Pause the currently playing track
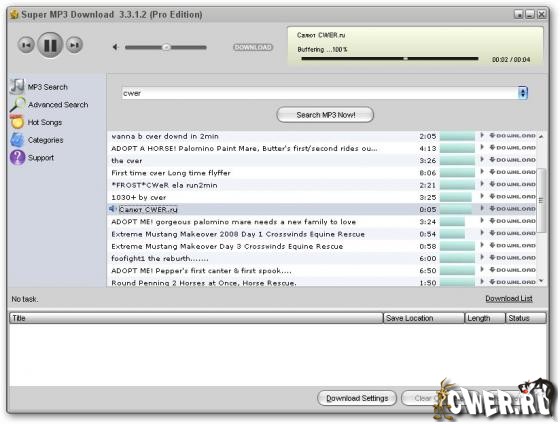 [50, 45]
